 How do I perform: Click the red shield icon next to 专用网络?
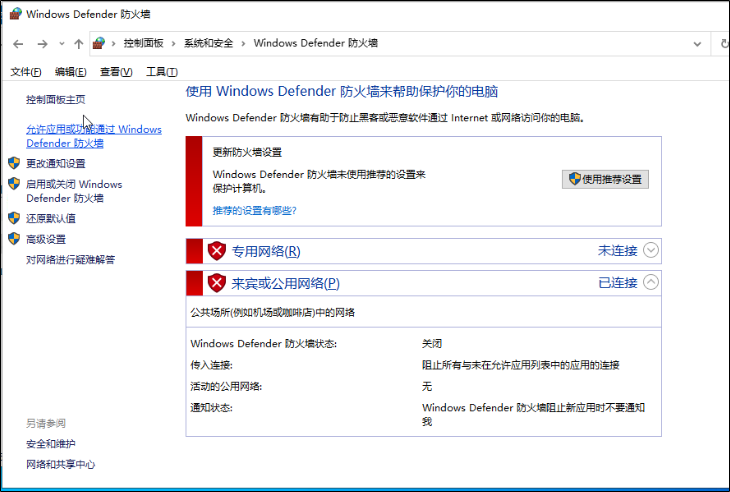pos(216,251)
